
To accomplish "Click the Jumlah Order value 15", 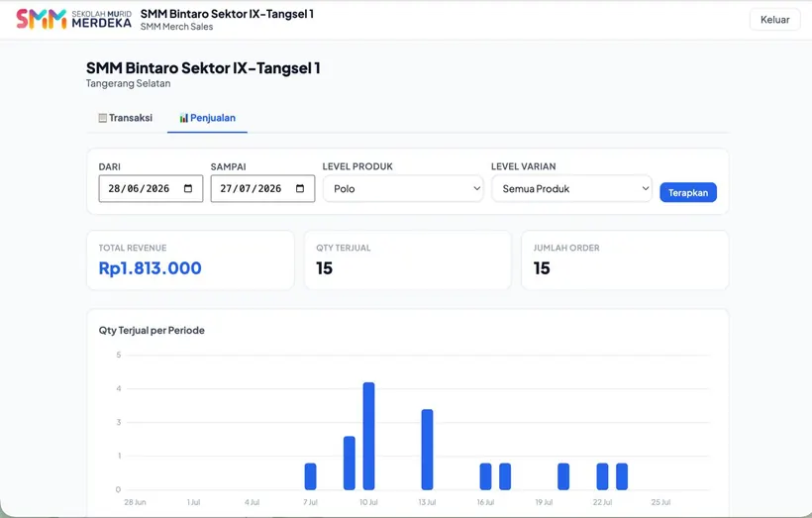I will tap(542, 268).
